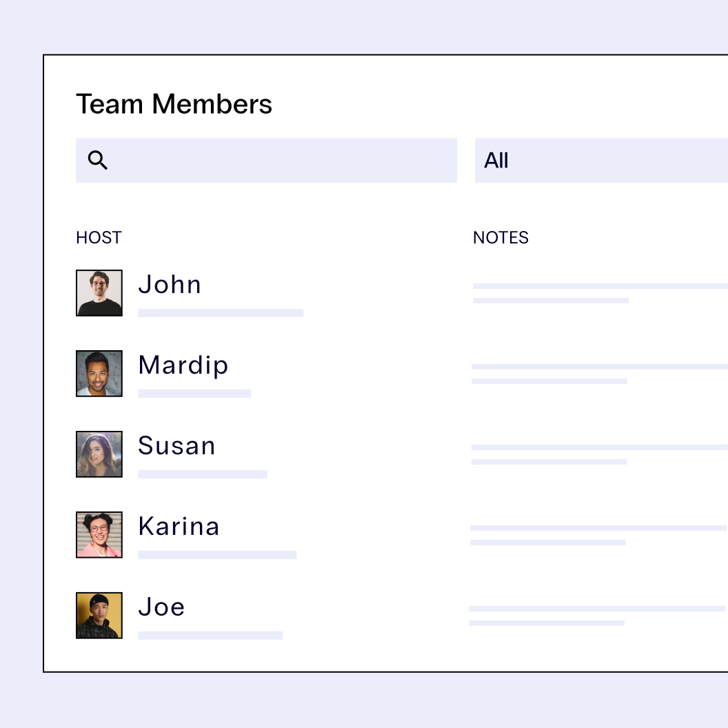Select the name Susan
The image size is (728, 728).
176,446
